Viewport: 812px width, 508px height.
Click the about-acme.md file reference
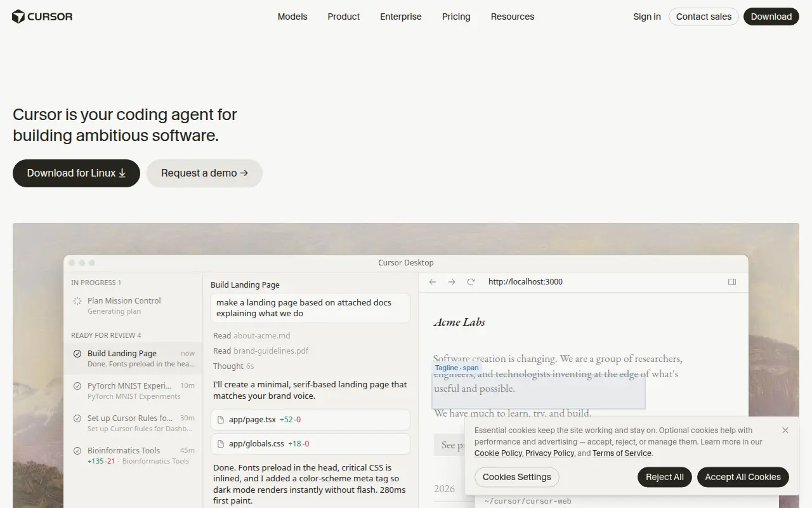click(x=261, y=336)
